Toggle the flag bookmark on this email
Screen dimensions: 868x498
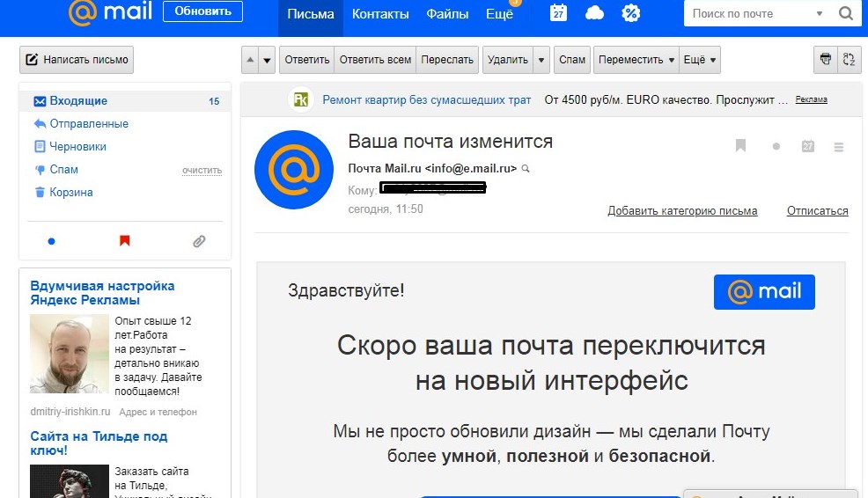coord(740,146)
